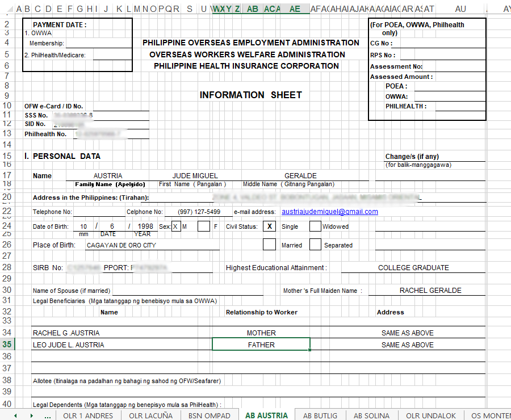
Task: Check the Sex F checkbox
Action: [204, 226]
